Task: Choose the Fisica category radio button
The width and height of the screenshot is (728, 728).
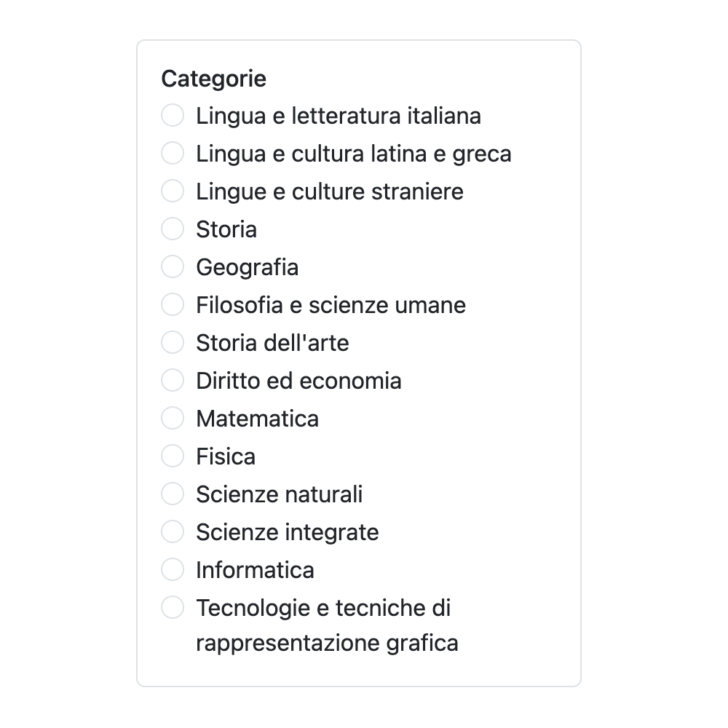Action: (173, 456)
